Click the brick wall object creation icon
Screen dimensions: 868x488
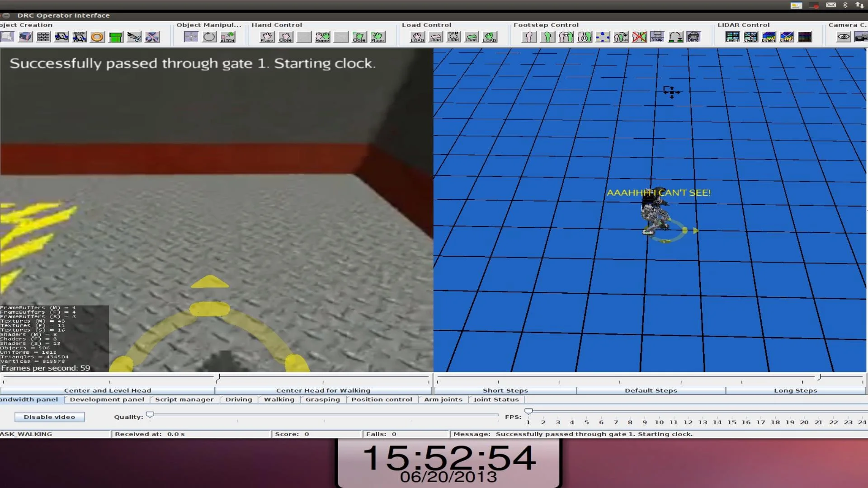(43, 37)
